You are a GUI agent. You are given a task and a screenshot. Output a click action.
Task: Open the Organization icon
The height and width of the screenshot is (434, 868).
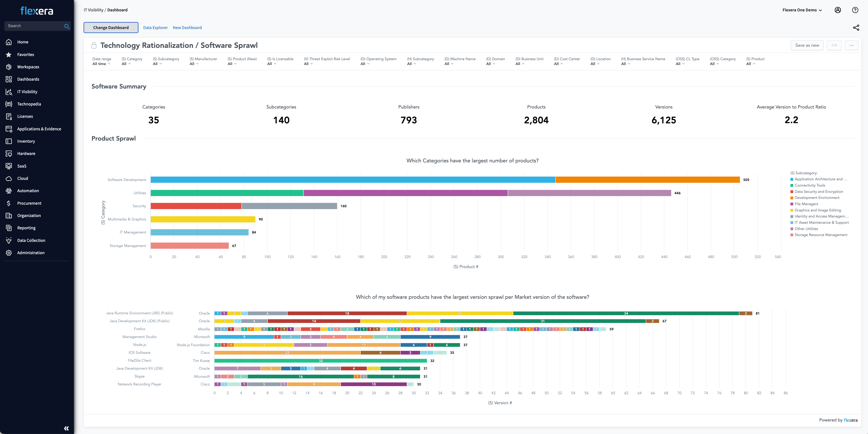coord(9,215)
